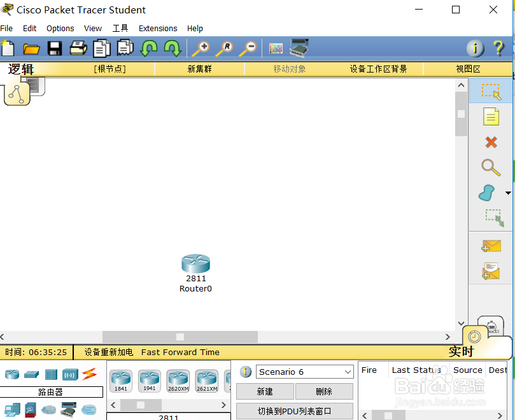
Task: Pick the 2621XM router model
Action: tap(207, 381)
